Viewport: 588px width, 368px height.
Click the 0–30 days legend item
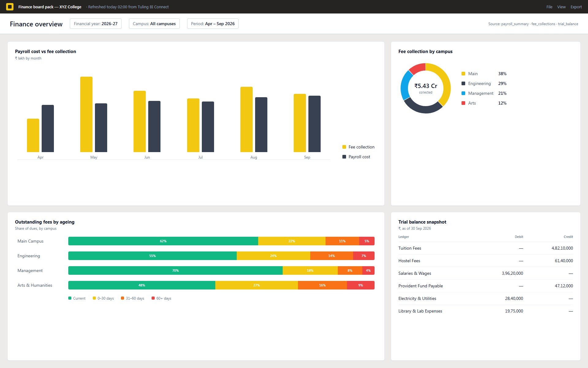(103, 298)
